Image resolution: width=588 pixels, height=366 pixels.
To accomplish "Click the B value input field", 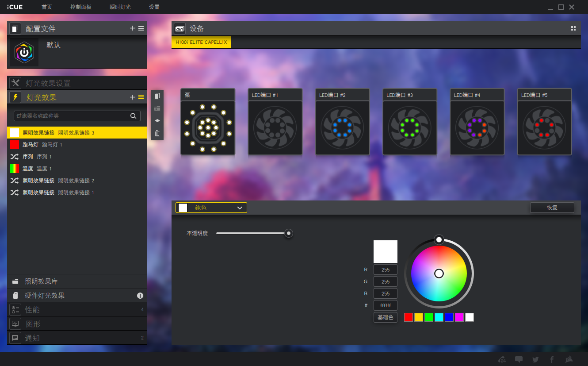I will tap(386, 293).
